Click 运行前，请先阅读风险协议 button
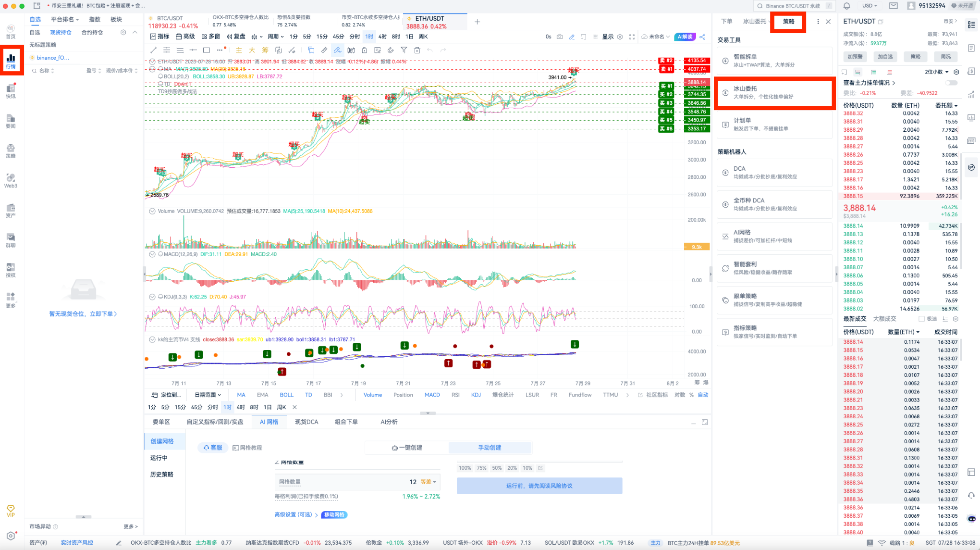Screen dimensions: 980x550 539,486
